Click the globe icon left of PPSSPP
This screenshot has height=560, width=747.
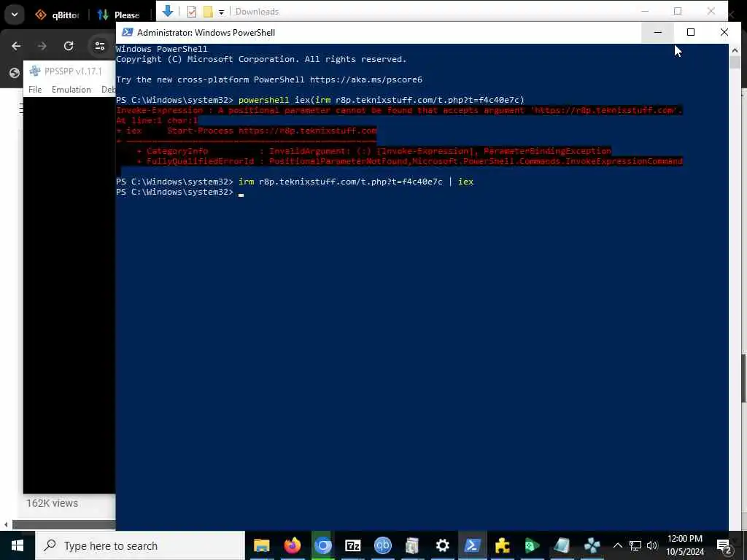(15, 73)
